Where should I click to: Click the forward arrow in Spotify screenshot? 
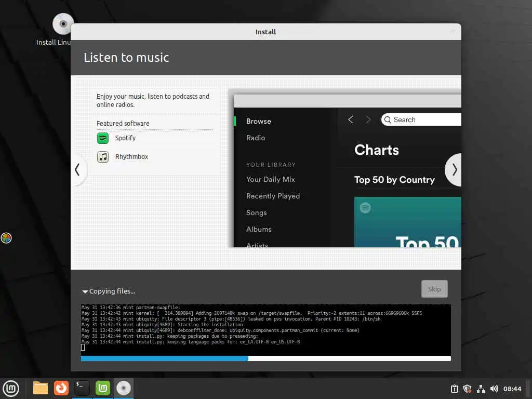(x=368, y=119)
